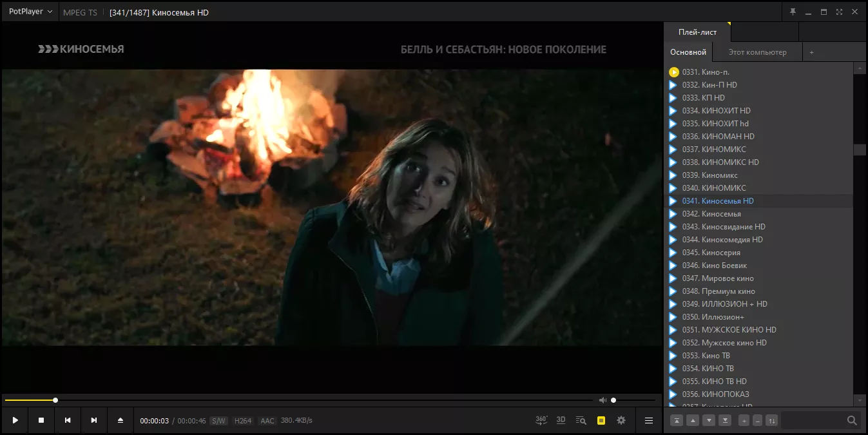Open the Этот компьютер tab
This screenshot has height=435, width=868.
tap(758, 52)
